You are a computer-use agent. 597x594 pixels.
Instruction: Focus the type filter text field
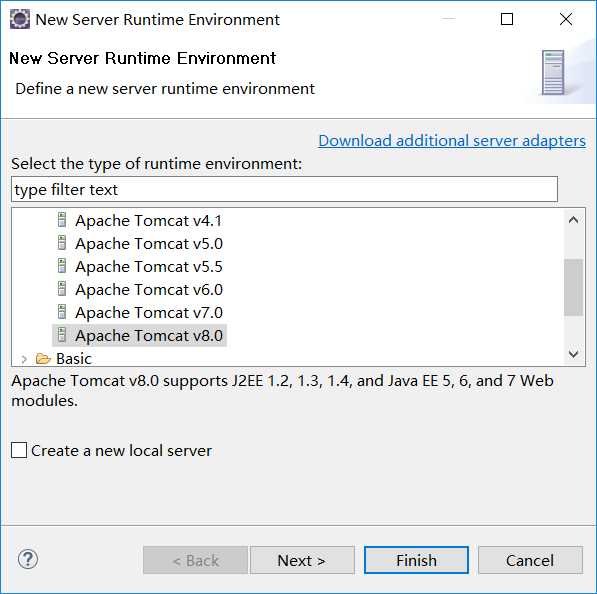click(284, 189)
